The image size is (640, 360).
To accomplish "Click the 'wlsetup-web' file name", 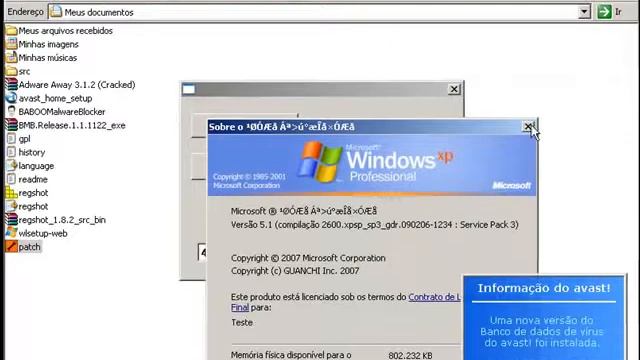I will point(43,233).
